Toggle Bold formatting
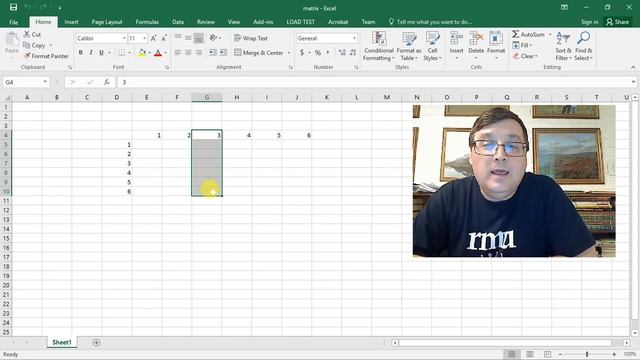Viewport: 640px width, 360px height. tap(80, 53)
